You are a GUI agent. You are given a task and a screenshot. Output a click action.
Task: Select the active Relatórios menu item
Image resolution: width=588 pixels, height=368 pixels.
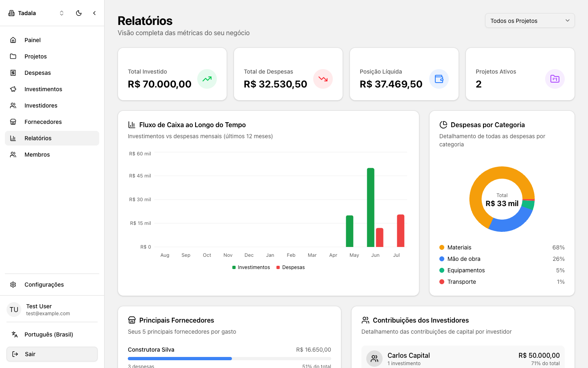coord(52,138)
